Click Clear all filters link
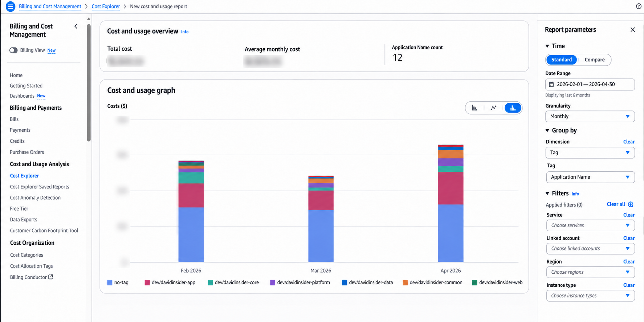Image resolution: width=644 pixels, height=322 pixels. click(x=616, y=204)
